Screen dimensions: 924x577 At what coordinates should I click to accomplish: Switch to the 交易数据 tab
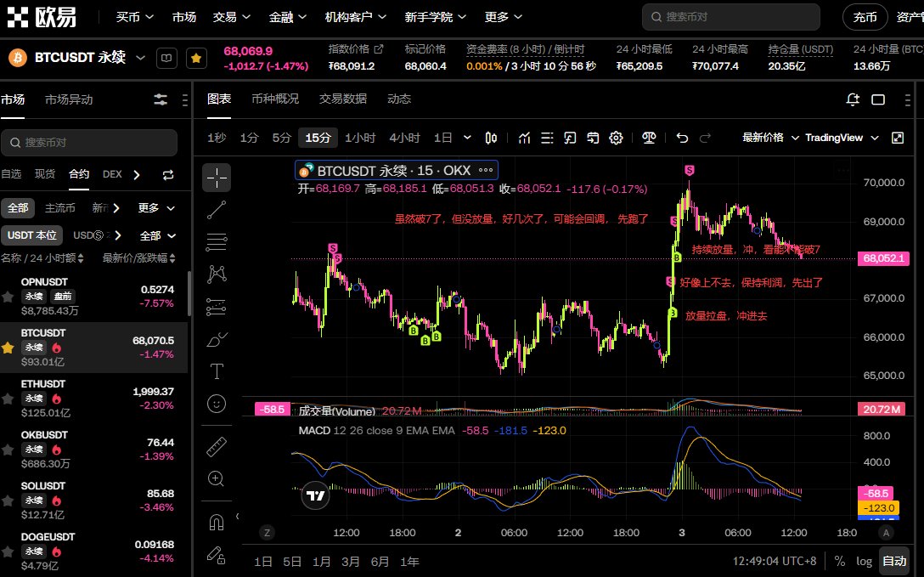(x=343, y=99)
